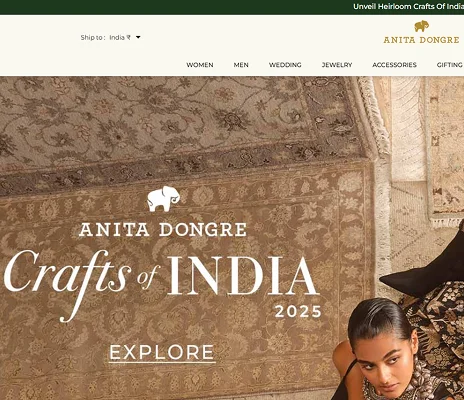Viewport: 464px width, 400px height.
Task: Open the Ship to country dropdown arrow
Action: coord(138,37)
